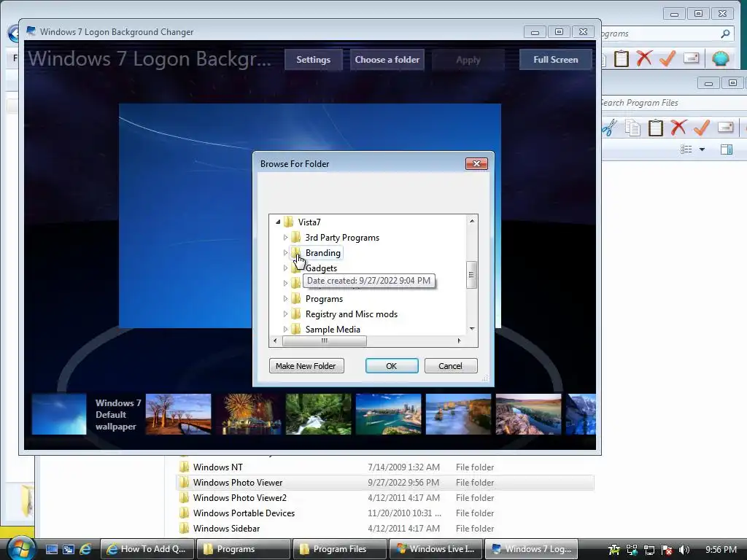Viewport: 747px width, 560px height.
Task: Click Make New Folder button
Action: click(306, 366)
